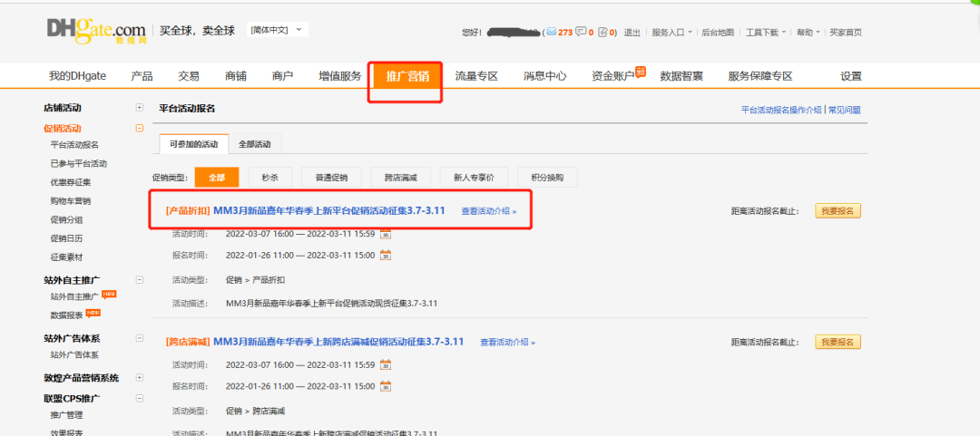
Task: Open the MM3月新品嘉年华春季上新平台促销活动征集 title link
Action: coord(329,210)
